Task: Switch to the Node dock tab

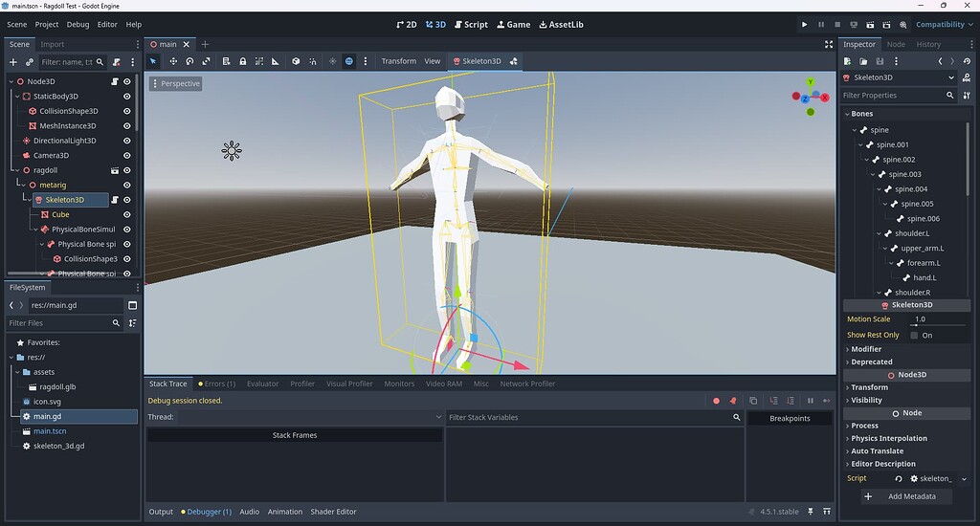Action: [x=896, y=44]
